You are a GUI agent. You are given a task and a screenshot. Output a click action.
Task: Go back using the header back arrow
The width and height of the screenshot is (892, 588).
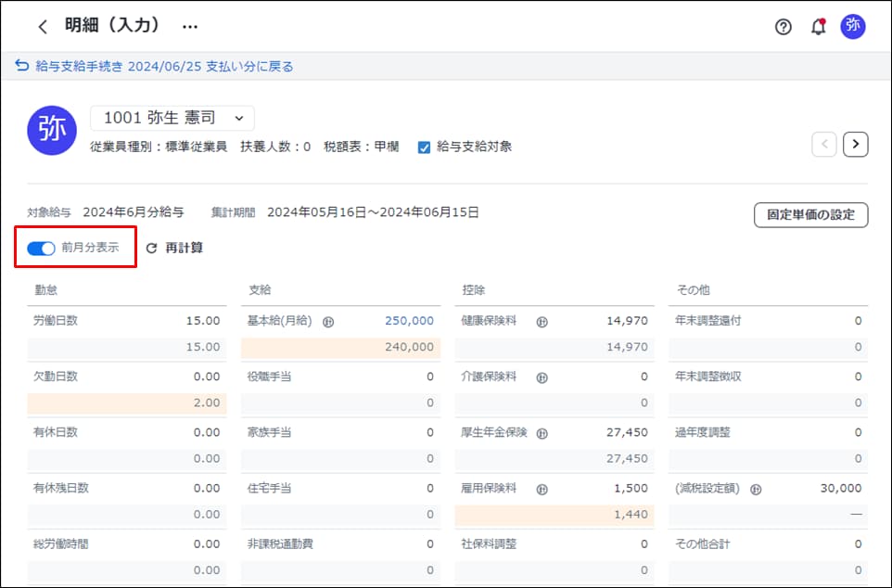43,27
